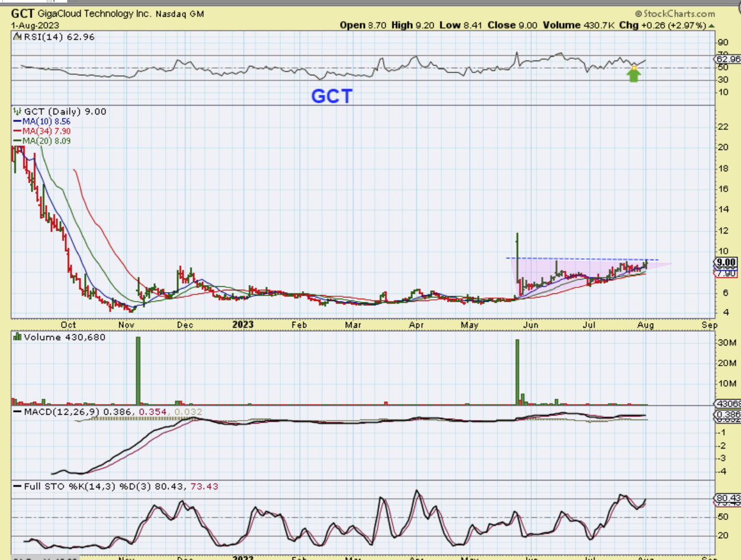741x560 pixels.
Task: Click the Oct label on time axis
Action: (x=69, y=325)
